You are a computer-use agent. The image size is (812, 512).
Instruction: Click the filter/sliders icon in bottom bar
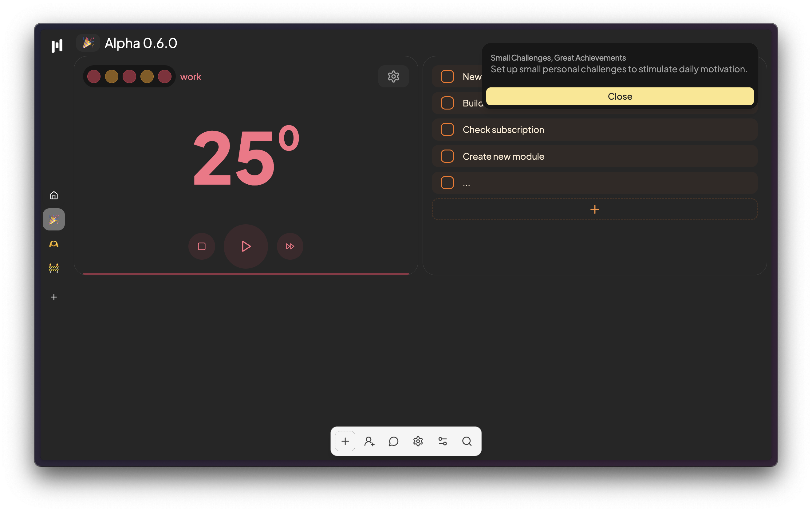pos(443,441)
